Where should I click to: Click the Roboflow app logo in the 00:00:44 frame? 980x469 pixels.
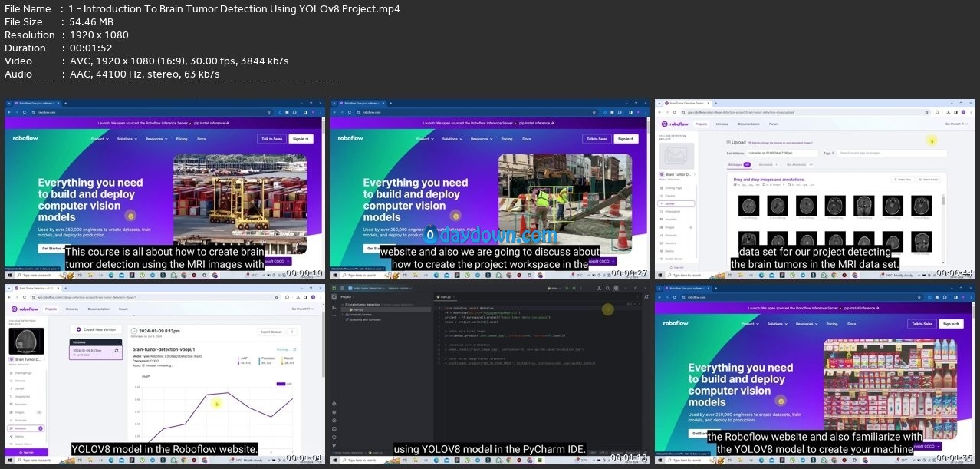click(x=674, y=124)
